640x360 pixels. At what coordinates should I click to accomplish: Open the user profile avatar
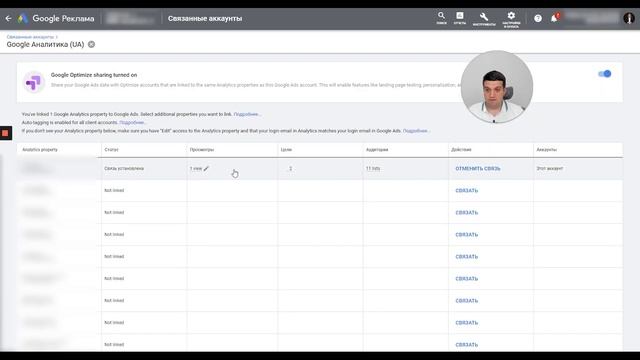[x=629, y=18]
